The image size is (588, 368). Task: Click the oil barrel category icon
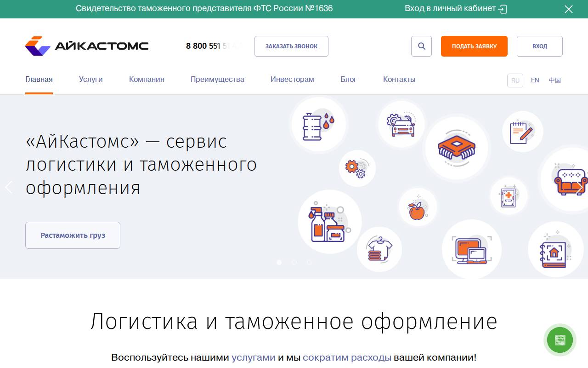coord(318,125)
